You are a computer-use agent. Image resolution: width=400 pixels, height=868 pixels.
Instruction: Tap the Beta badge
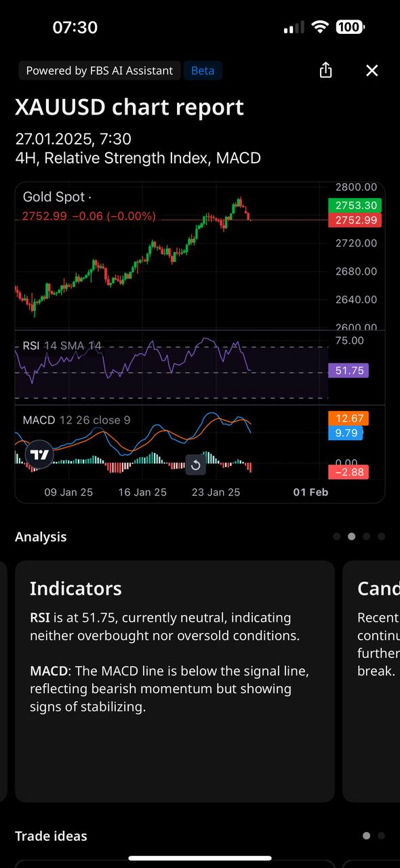coord(203,71)
